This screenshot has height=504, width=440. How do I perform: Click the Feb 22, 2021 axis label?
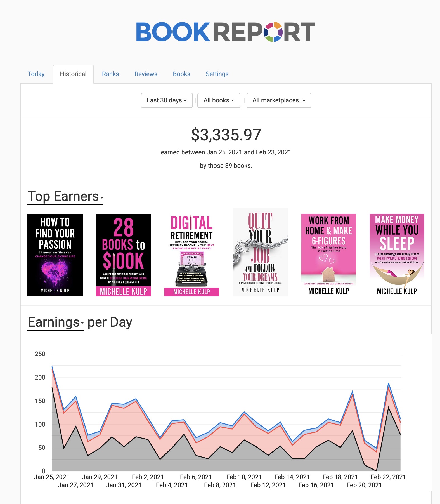[388, 477]
